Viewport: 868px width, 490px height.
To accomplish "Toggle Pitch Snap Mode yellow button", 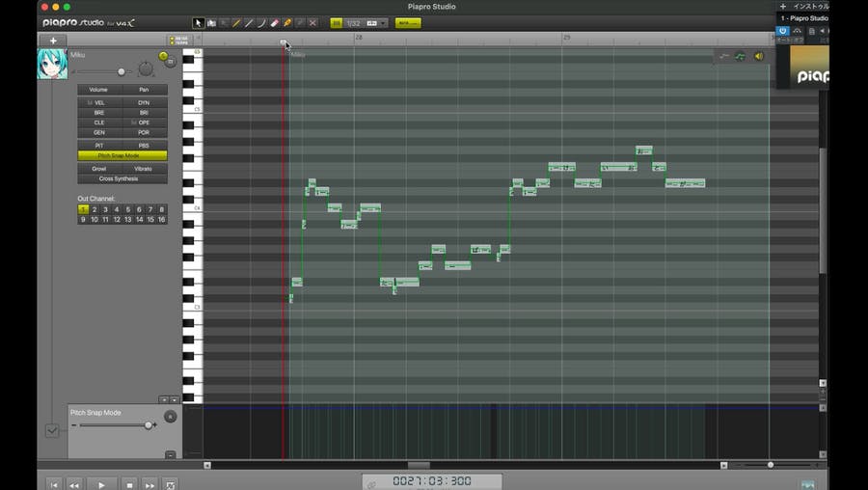I will point(122,155).
